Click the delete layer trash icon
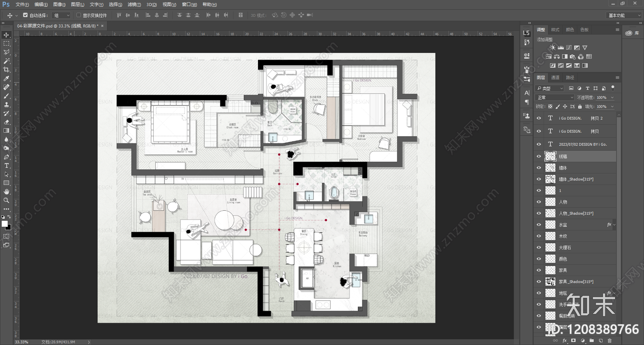Image resolution: width=644 pixels, height=345 pixels. [609, 341]
